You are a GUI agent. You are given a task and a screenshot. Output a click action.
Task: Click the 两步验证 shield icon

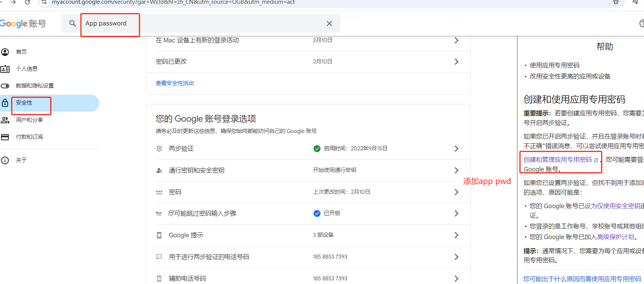point(159,148)
